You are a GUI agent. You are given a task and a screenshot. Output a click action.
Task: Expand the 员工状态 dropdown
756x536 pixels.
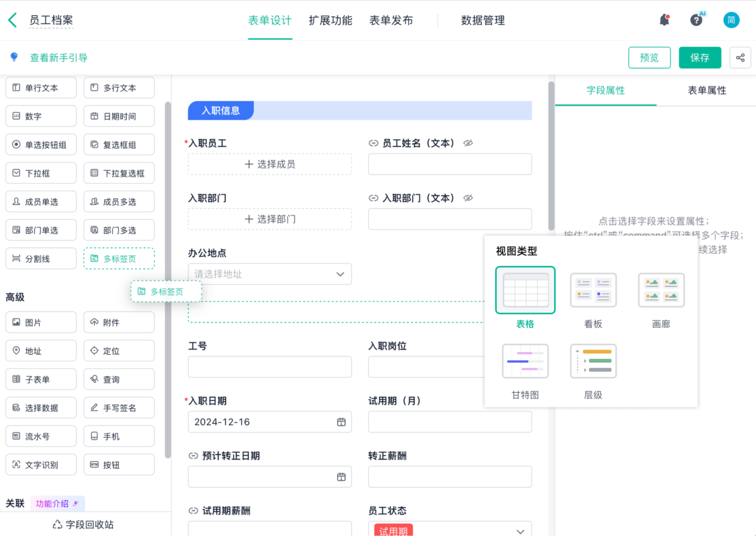click(x=520, y=531)
